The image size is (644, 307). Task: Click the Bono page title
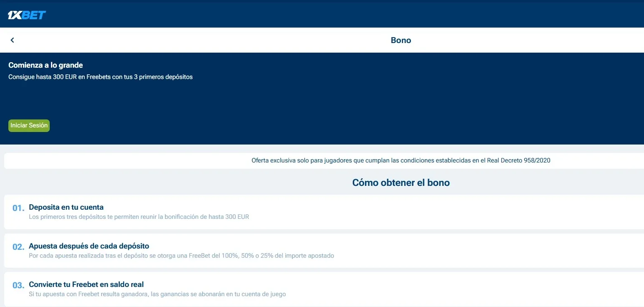[401, 40]
